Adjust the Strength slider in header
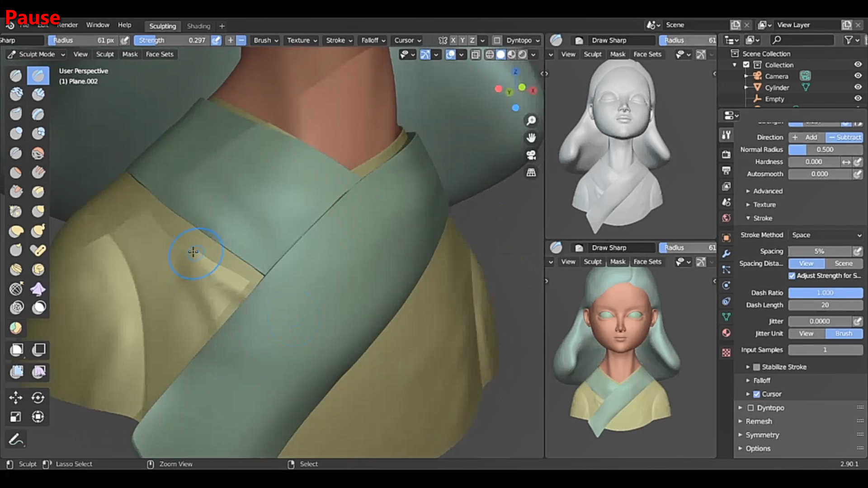Image resolution: width=868 pixels, height=488 pixels. [x=172, y=40]
